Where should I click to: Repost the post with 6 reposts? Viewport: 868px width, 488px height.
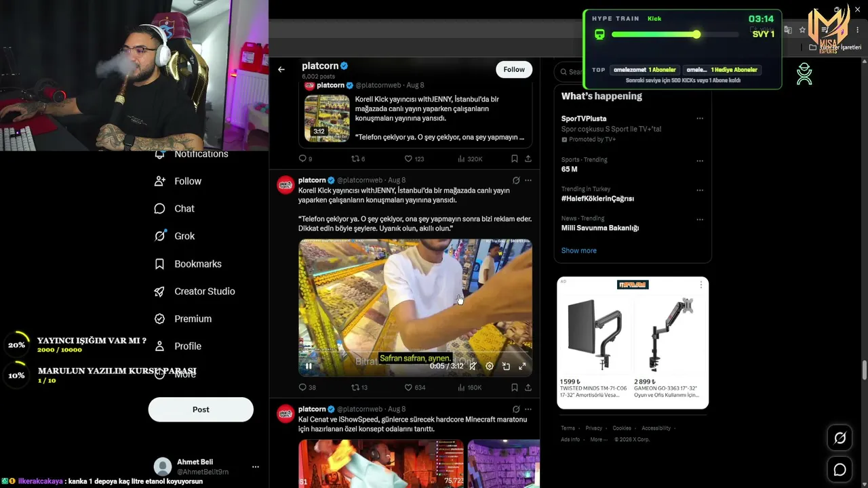357,159
